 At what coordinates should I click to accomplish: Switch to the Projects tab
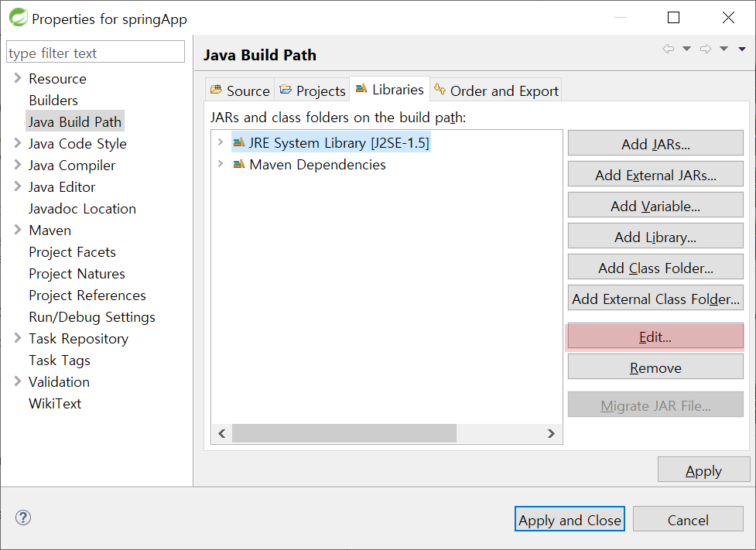(313, 91)
